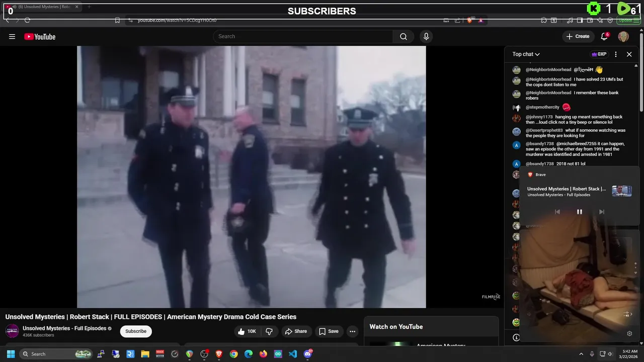This screenshot has width=644, height=362.
Task: Click the media popup video thumbnail
Action: [x=621, y=191]
